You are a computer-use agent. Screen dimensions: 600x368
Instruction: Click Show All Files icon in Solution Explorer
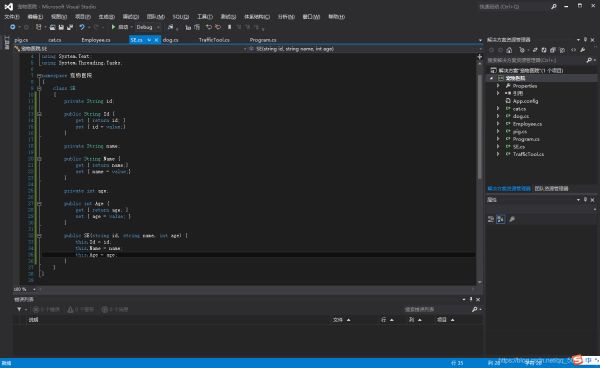click(x=562, y=50)
